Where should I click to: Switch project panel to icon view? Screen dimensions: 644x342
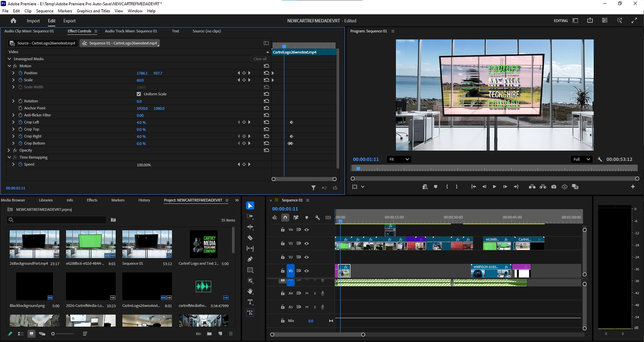(32, 334)
